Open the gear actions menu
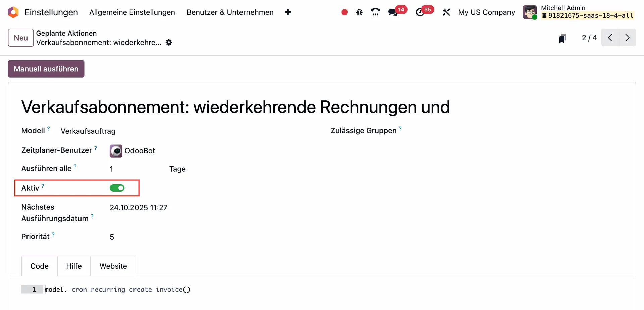This screenshot has width=644, height=310. point(169,43)
